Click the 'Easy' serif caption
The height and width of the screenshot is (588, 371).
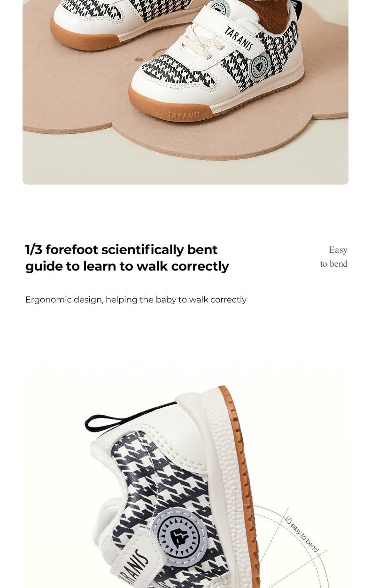(x=338, y=250)
